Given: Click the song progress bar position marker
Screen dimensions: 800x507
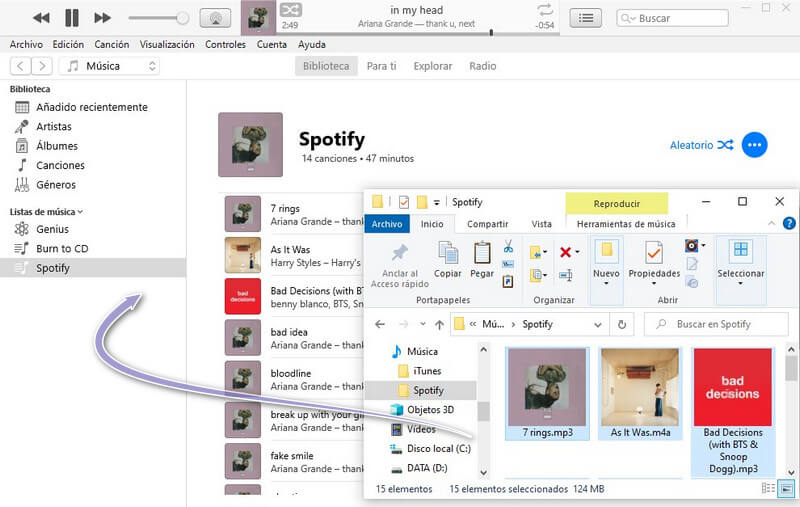Looking at the screenshot, I should point(491,33).
